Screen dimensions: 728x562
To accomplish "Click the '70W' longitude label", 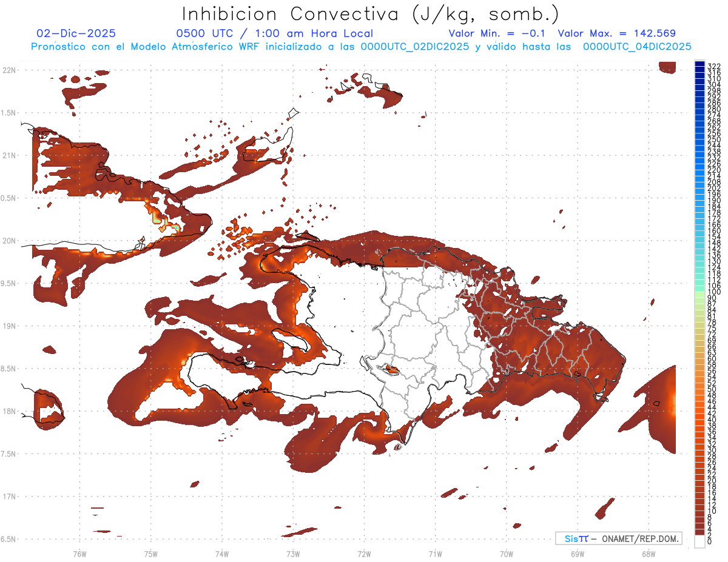I will [x=507, y=554].
